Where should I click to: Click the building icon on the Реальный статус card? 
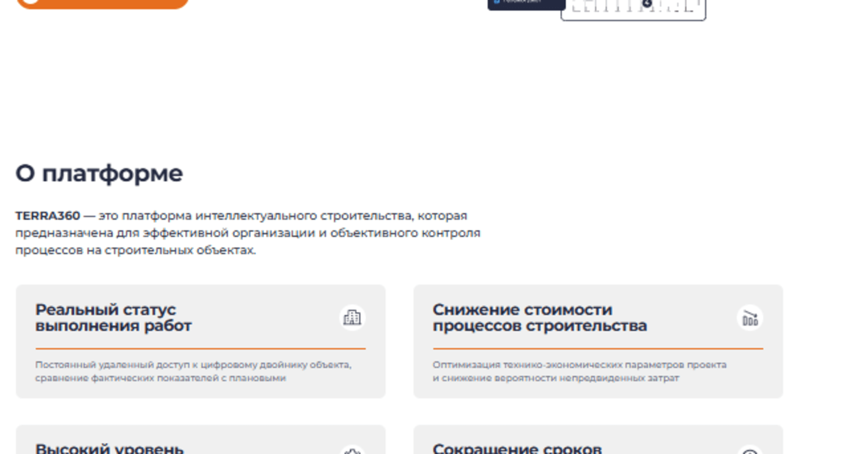point(352,317)
